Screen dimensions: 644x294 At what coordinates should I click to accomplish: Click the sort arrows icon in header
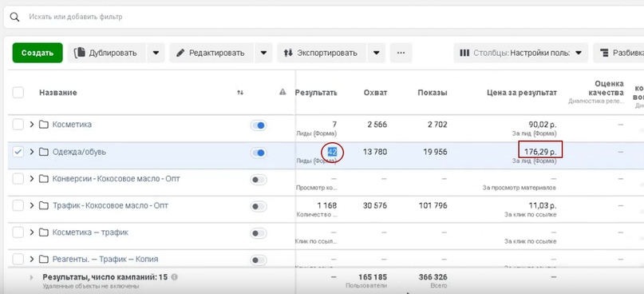click(240, 93)
